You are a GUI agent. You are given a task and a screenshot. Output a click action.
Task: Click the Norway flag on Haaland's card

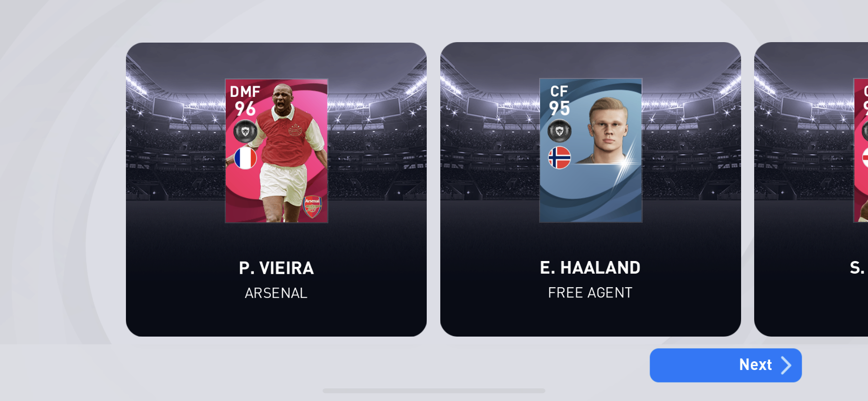(559, 158)
